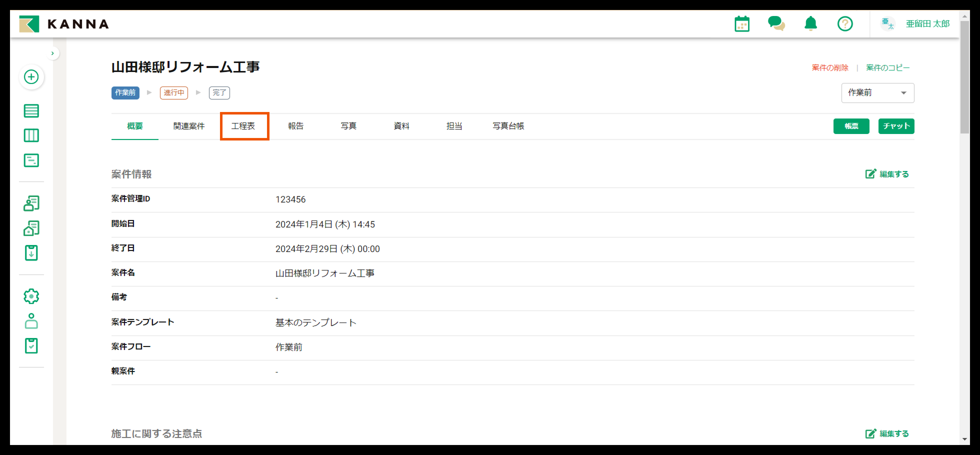Screen dimensions: 980x455
Task: Open the settings gear sidebar icon
Action: [x=31, y=296]
